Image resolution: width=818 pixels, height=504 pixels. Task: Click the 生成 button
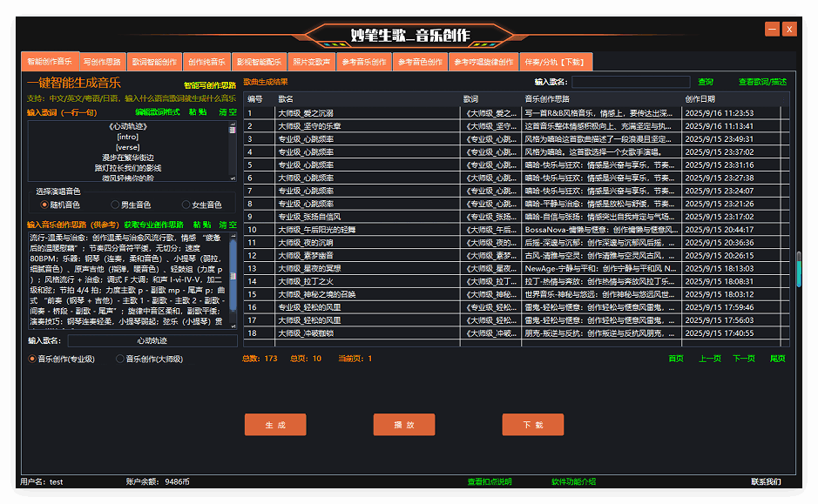[275, 425]
